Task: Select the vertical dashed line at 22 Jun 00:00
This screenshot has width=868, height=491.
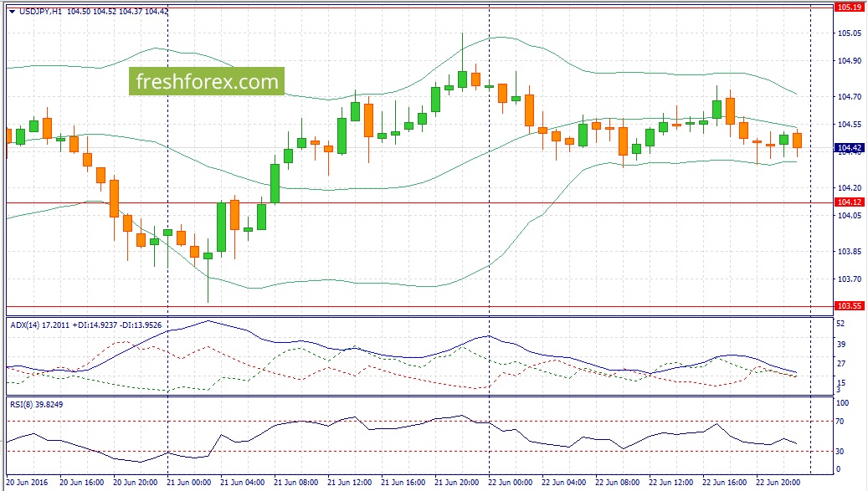Action: (x=489, y=251)
